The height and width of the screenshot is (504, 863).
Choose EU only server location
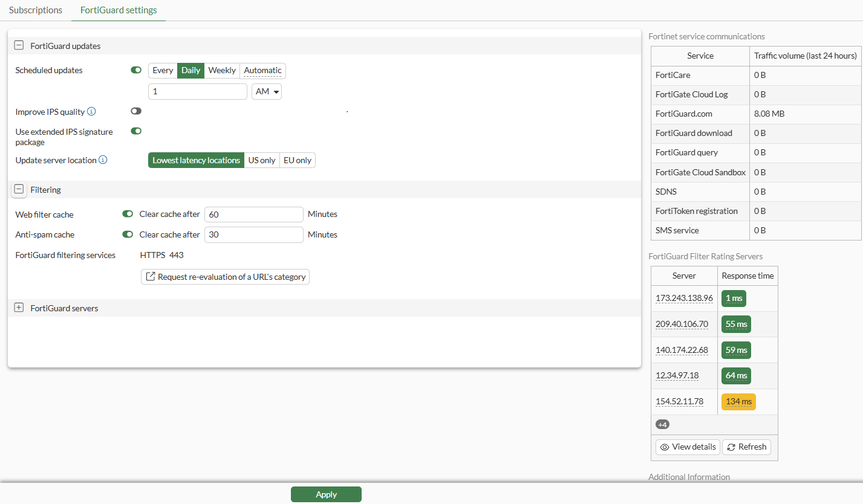pos(298,160)
